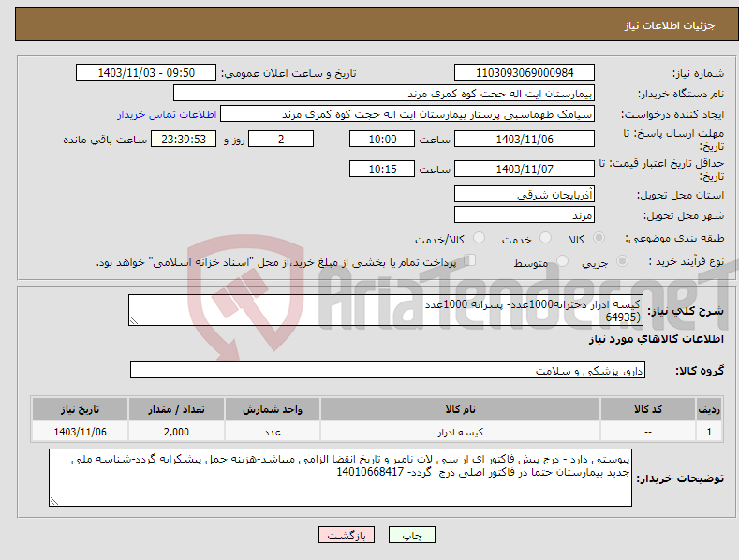Click the deadline time field 10:00
This screenshot has width=739, height=560.
click(x=382, y=139)
